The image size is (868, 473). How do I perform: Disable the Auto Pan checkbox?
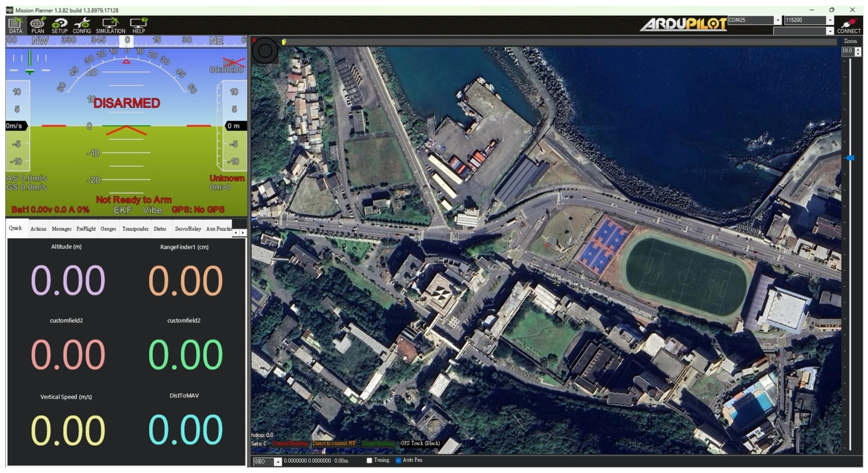point(398,460)
